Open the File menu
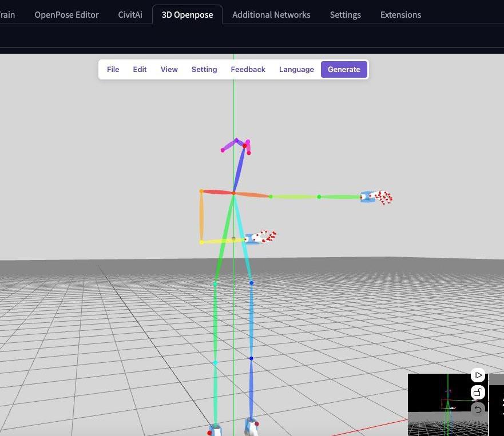This screenshot has height=436, width=504. tap(113, 69)
